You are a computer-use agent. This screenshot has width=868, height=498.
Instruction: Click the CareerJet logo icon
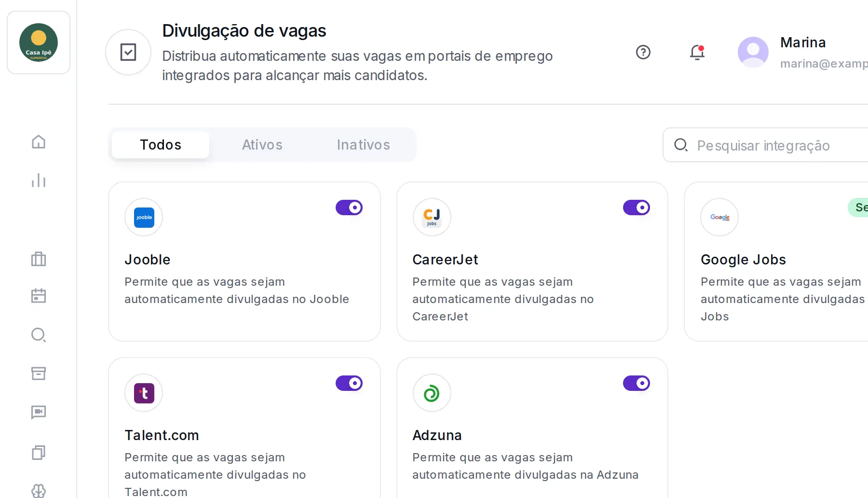[432, 217]
